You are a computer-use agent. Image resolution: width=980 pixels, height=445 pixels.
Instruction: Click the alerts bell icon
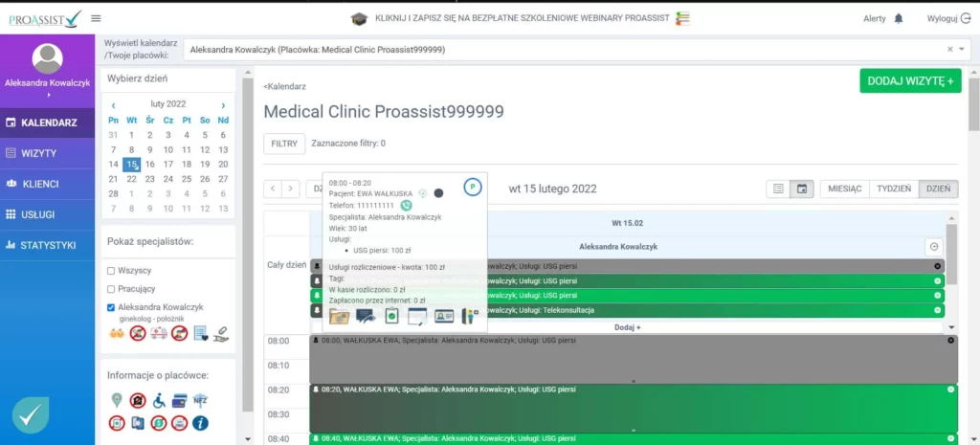click(898, 19)
